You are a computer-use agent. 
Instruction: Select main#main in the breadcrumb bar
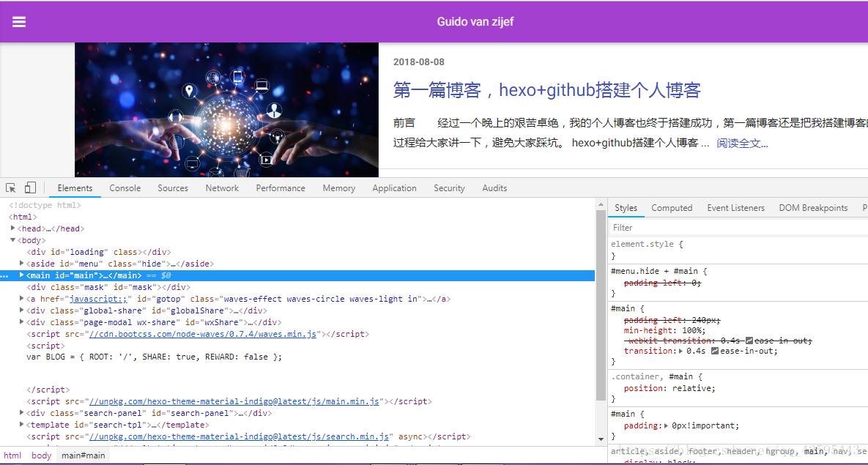tap(83, 455)
